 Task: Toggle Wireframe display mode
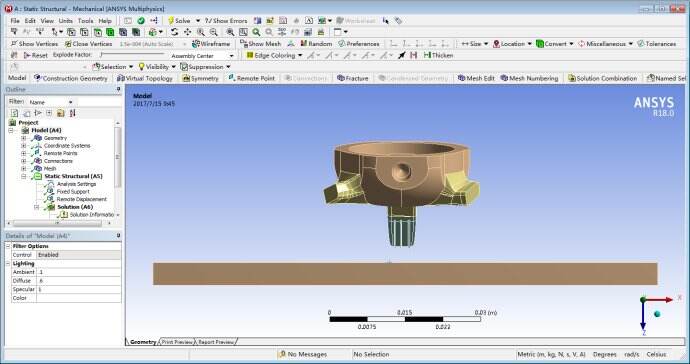coord(211,44)
